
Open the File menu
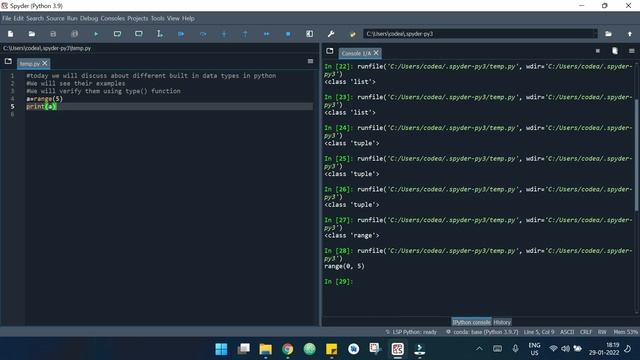coord(7,18)
